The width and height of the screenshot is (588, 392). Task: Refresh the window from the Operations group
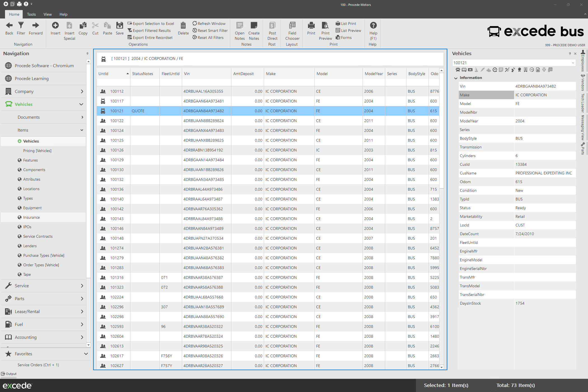click(x=209, y=24)
